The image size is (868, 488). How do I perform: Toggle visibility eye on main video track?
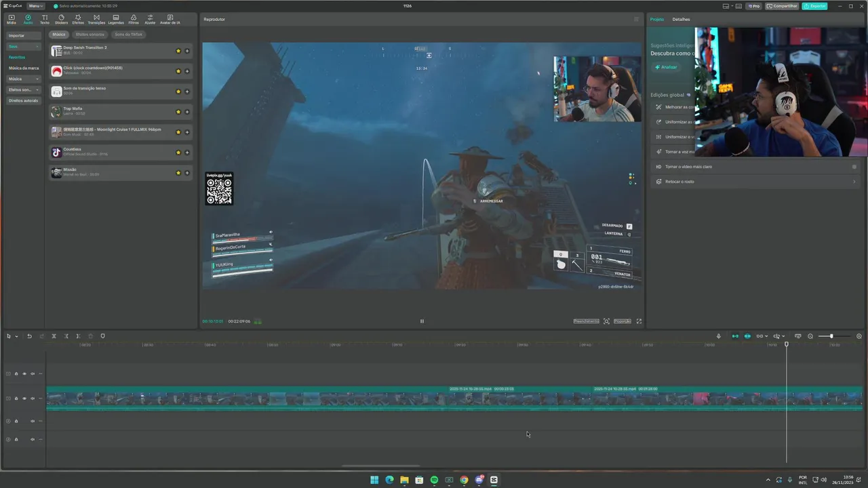click(x=24, y=399)
